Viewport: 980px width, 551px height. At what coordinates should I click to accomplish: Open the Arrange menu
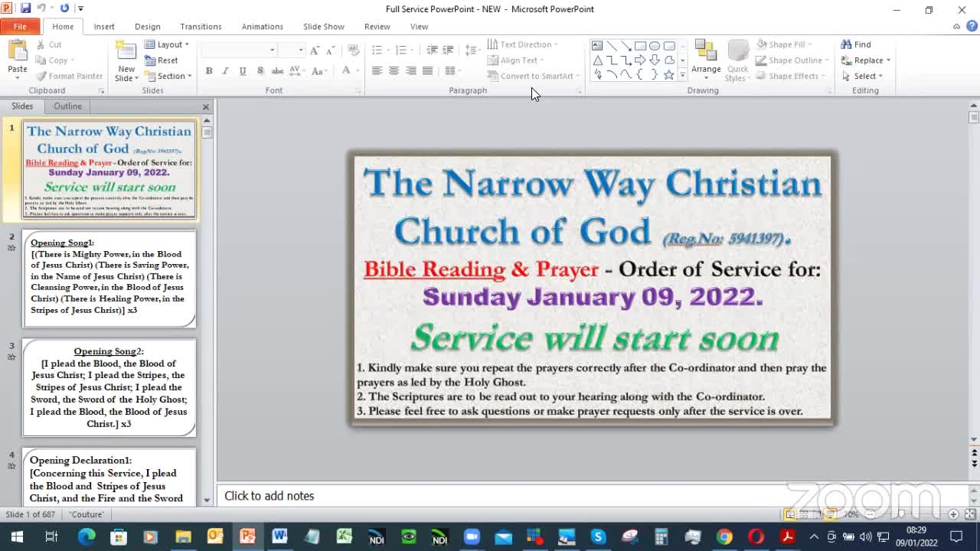[706, 59]
